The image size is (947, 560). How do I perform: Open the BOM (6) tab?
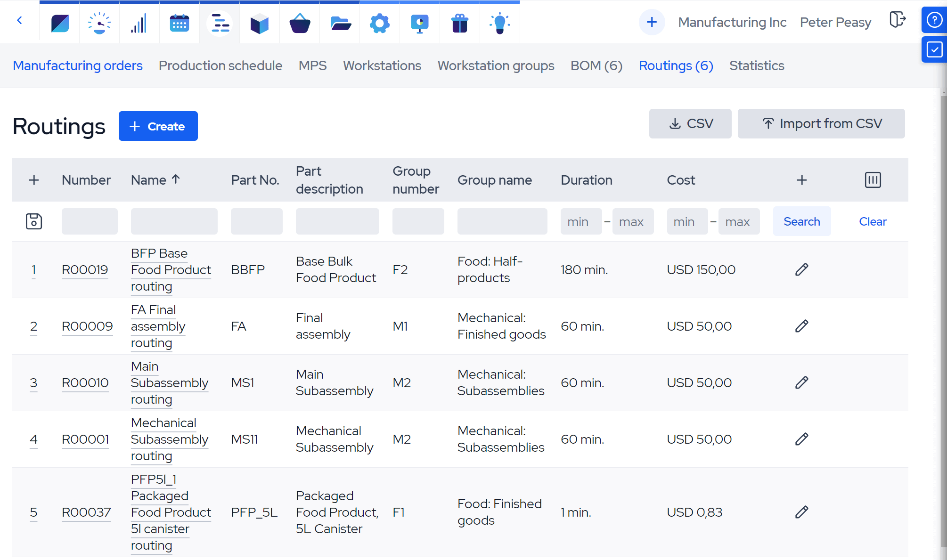pos(596,65)
